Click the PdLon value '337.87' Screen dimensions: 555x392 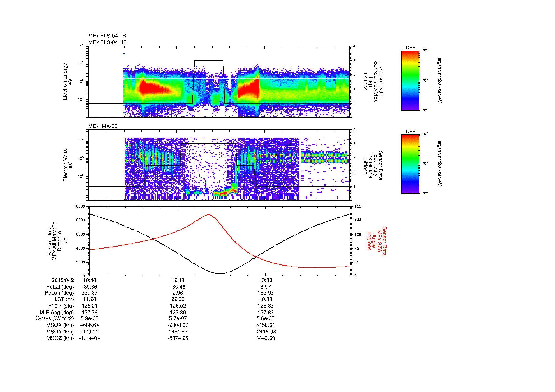pyautogui.click(x=90, y=293)
